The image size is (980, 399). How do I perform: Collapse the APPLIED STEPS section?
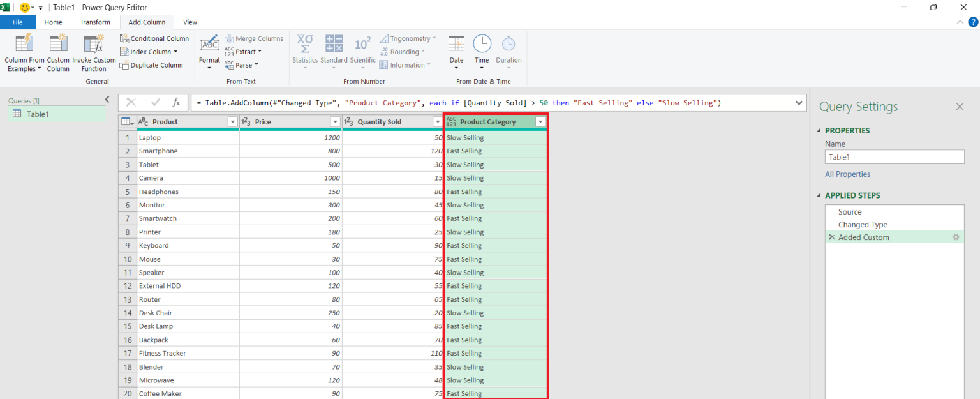[819, 196]
